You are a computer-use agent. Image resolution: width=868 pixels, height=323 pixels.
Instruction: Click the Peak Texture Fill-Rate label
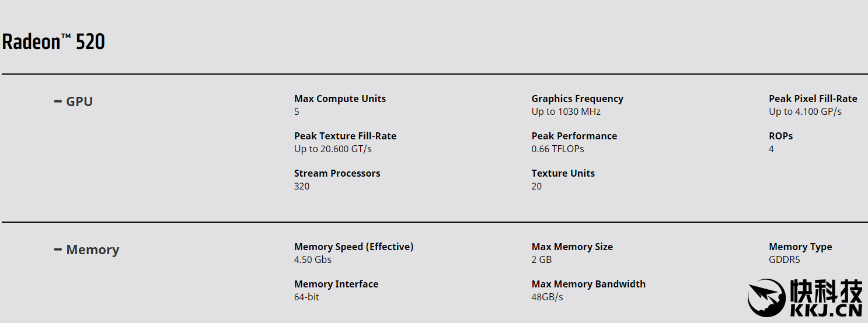345,136
